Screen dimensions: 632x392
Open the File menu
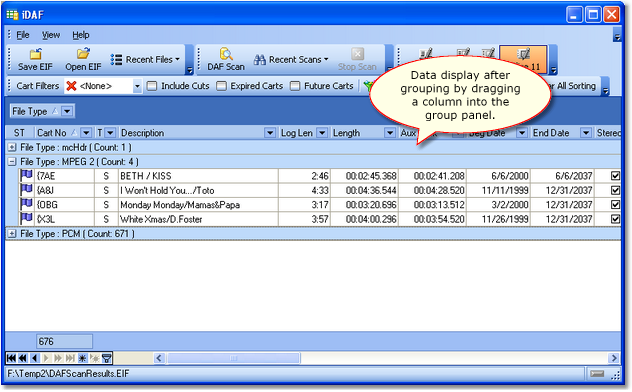point(23,35)
